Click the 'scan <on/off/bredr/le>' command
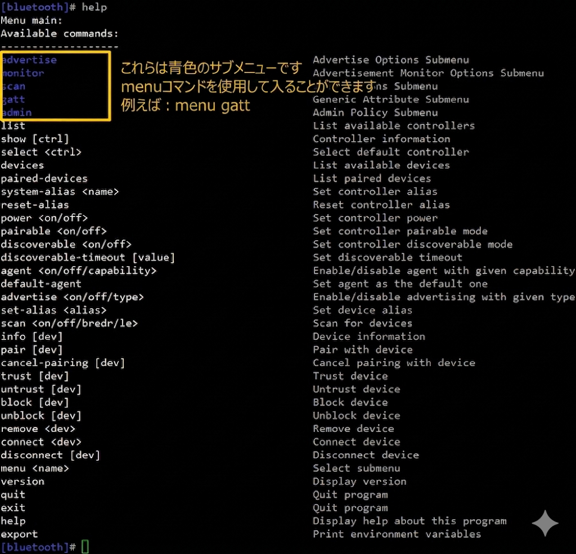Screen dimensions: 576x554 pos(69,324)
